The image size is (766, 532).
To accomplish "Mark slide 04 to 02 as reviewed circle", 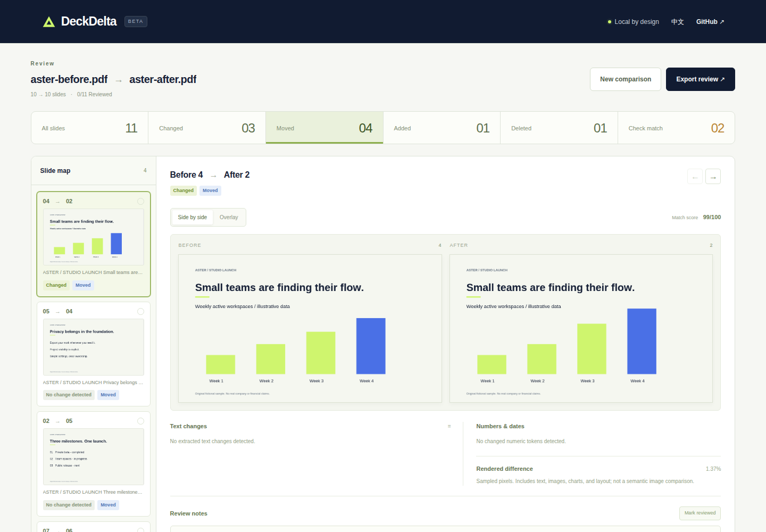I will [x=140, y=202].
